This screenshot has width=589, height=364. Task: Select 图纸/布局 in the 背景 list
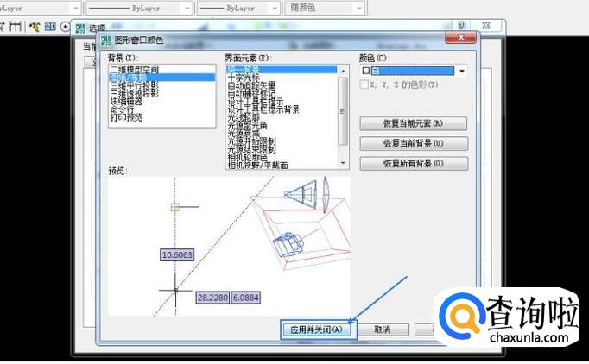pos(161,78)
